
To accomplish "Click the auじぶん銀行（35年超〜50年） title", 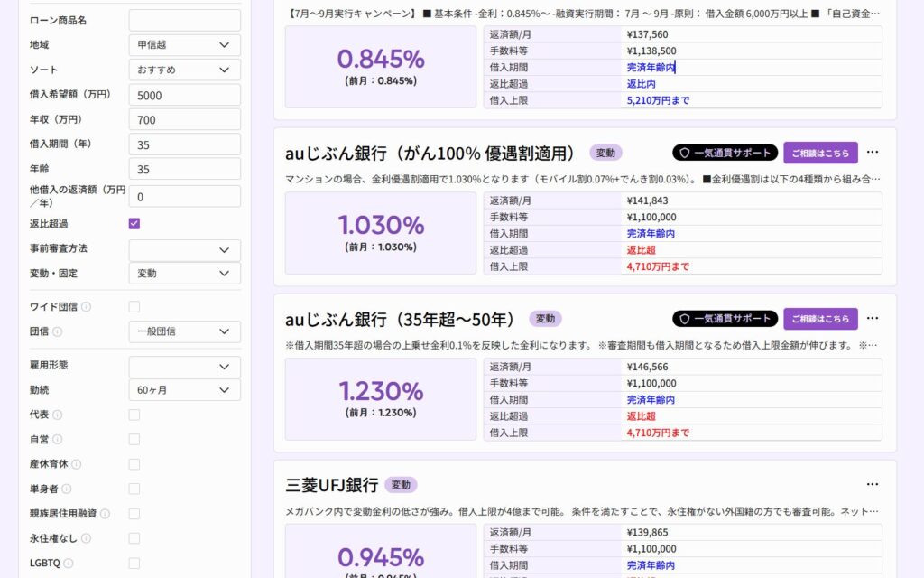I will click(403, 319).
